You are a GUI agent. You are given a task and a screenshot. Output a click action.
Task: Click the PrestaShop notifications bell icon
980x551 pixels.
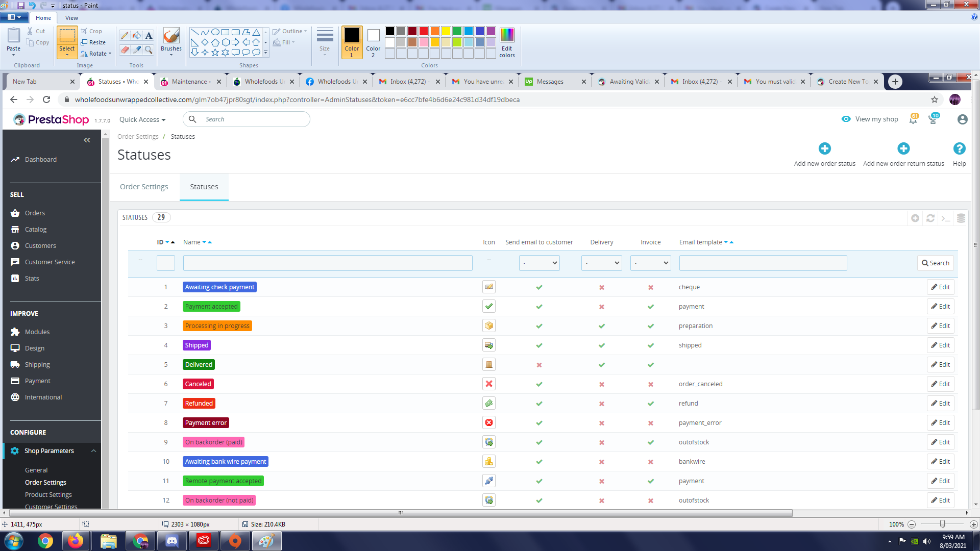click(x=913, y=119)
